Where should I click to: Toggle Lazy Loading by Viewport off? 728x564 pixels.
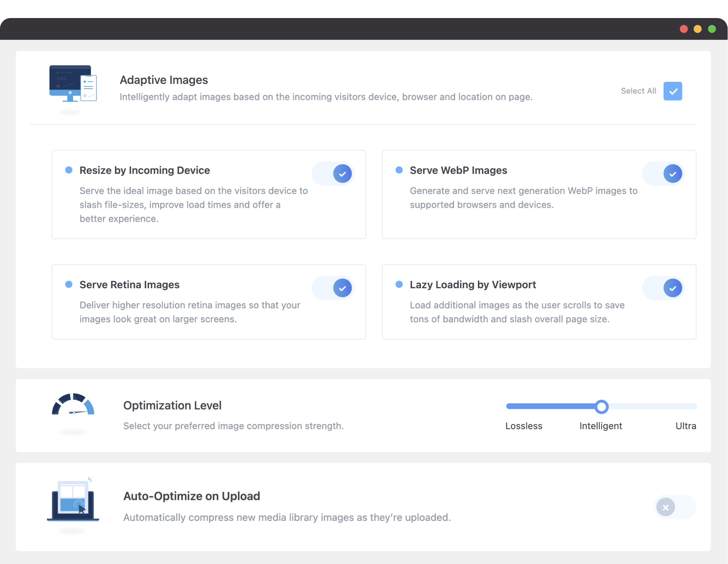pyautogui.click(x=663, y=288)
